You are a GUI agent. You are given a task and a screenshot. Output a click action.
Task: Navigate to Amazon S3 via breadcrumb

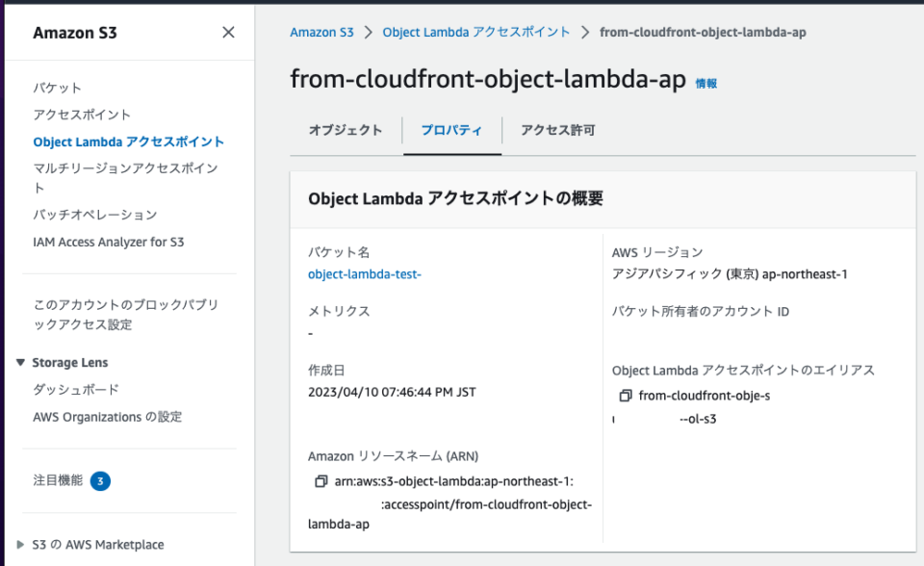[x=321, y=32]
